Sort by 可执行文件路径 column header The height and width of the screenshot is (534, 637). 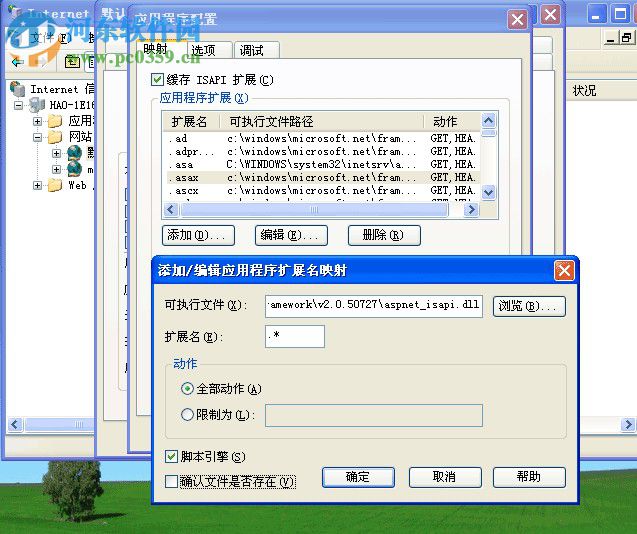click(322, 122)
